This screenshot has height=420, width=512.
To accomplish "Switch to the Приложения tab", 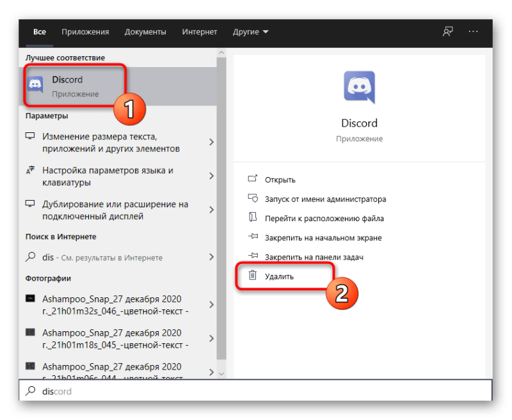I will tap(85, 32).
